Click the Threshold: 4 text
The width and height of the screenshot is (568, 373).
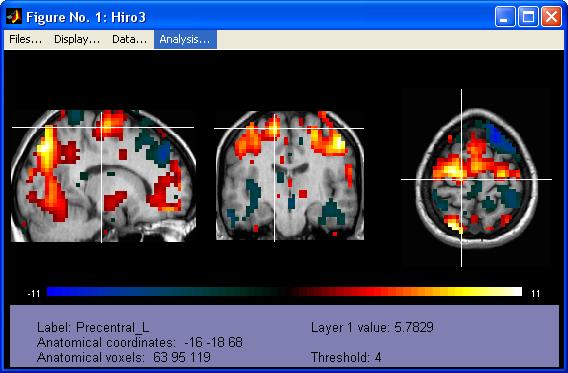pos(346,357)
